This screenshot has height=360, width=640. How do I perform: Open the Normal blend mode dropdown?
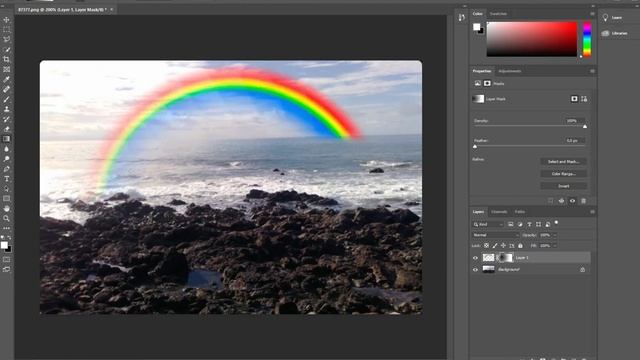(496, 235)
